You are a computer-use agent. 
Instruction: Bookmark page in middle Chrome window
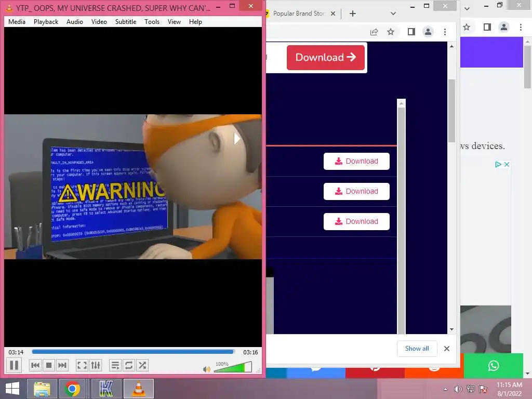(391, 32)
